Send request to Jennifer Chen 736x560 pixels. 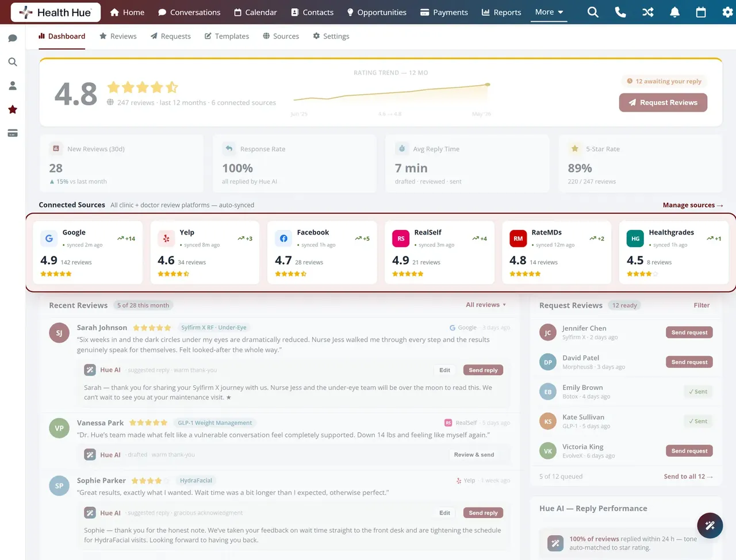click(x=689, y=332)
